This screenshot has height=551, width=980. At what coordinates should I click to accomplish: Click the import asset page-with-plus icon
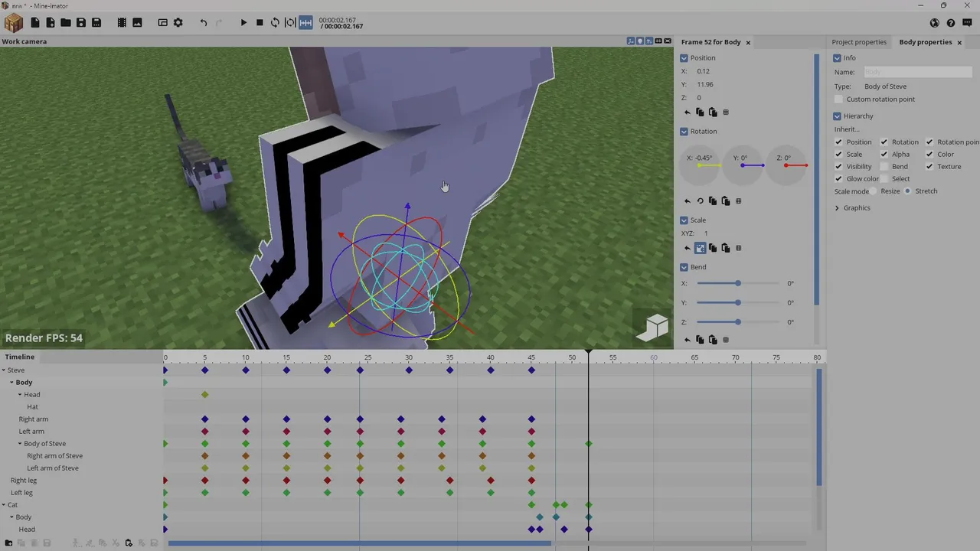pos(51,23)
